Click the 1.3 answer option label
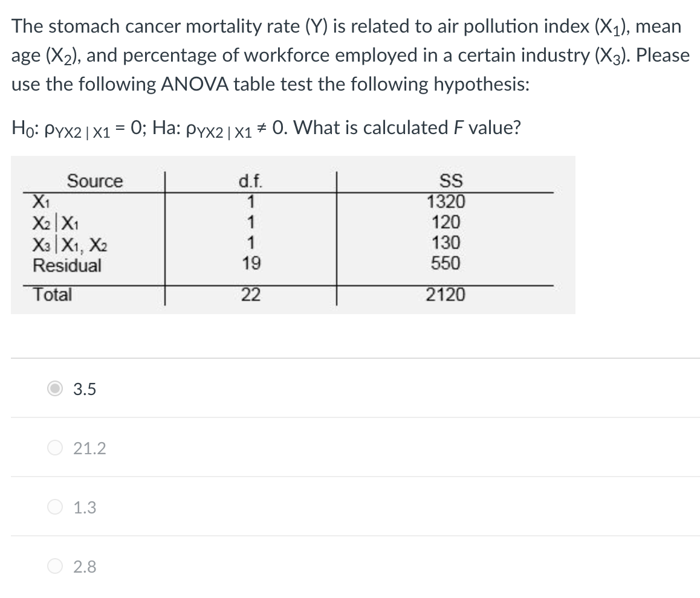Screen dimensions: 700x598 (85, 507)
